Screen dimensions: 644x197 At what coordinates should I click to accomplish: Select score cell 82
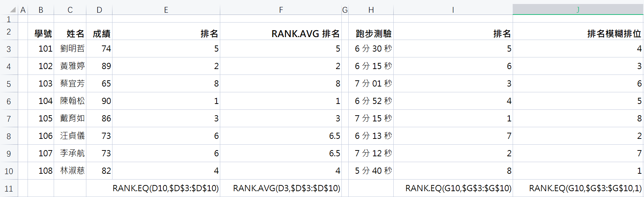[99, 171]
